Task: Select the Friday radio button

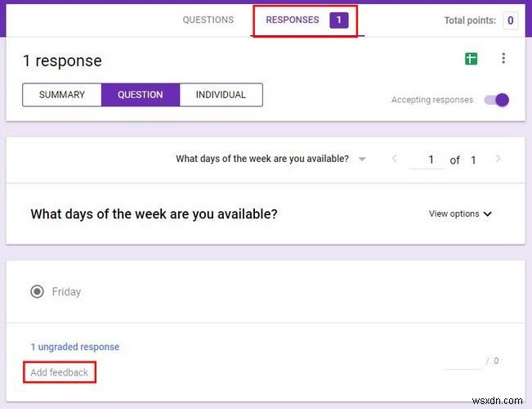Action: point(37,291)
